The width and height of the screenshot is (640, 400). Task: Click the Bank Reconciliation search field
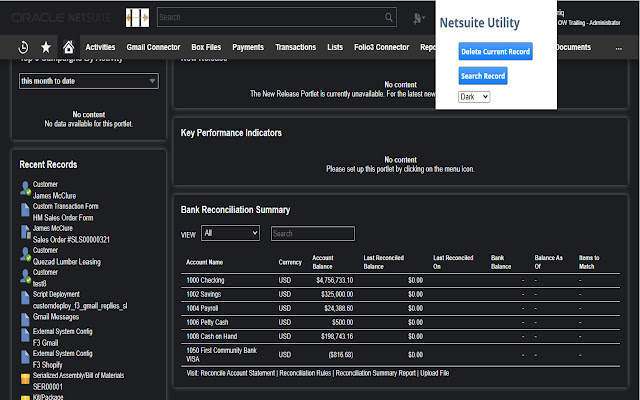312,233
